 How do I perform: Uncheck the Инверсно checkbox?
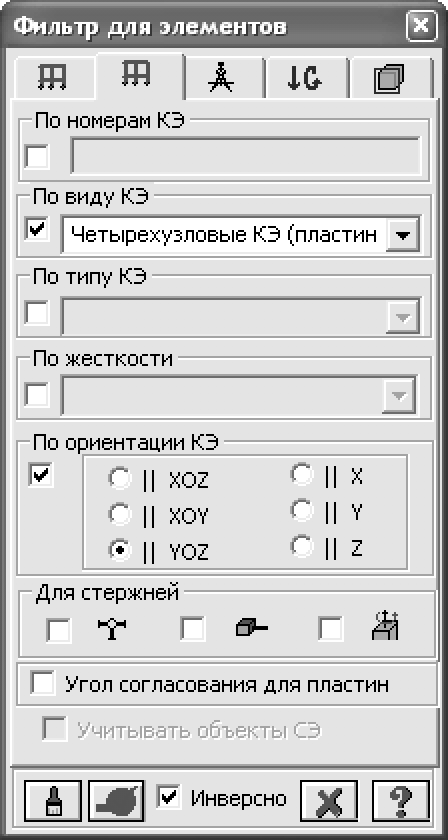point(169,797)
